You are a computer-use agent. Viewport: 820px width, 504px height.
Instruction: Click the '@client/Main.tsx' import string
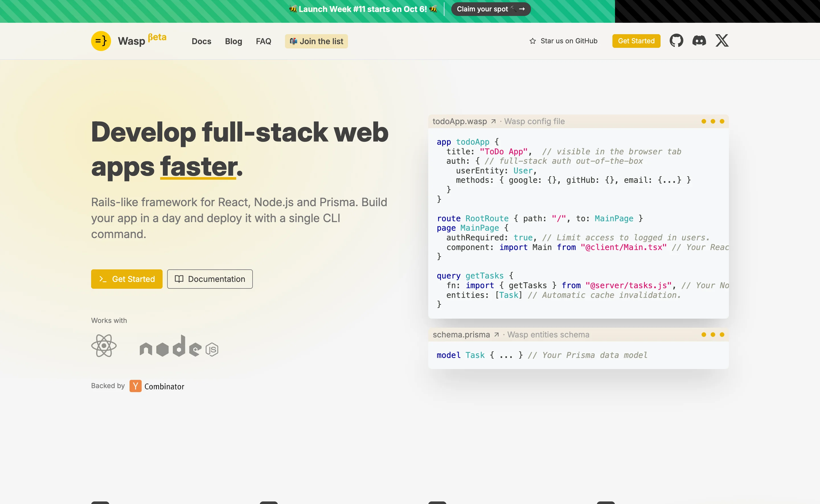point(624,247)
